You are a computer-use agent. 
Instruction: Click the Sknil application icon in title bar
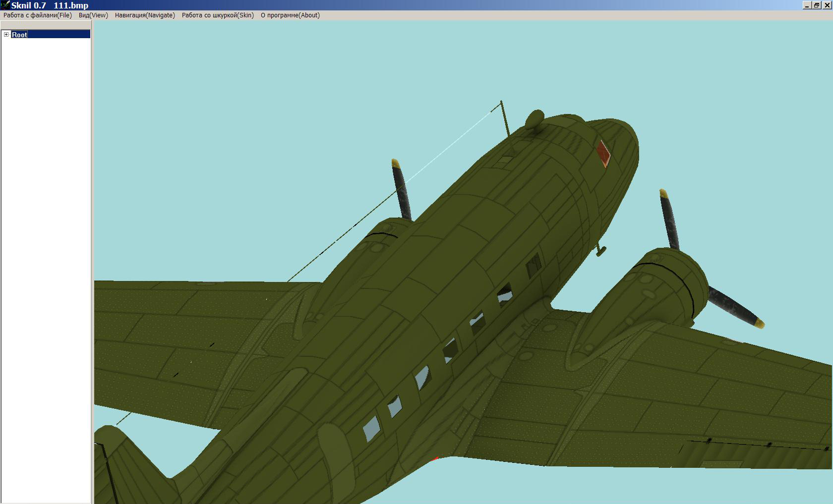pyautogui.click(x=5, y=5)
